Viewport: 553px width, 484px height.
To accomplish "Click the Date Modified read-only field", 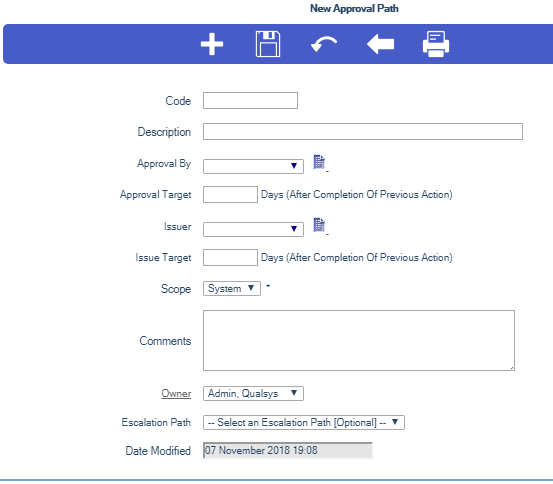I will (x=288, y=450).
